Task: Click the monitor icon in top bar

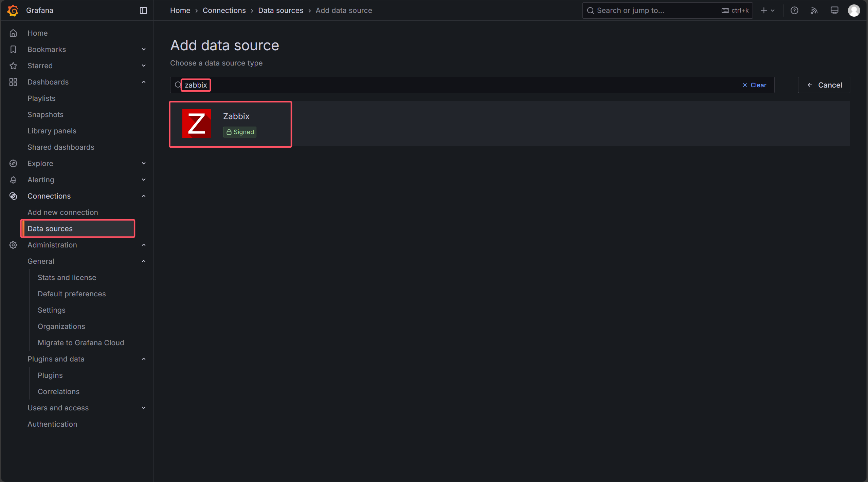Action: [834, 11]
